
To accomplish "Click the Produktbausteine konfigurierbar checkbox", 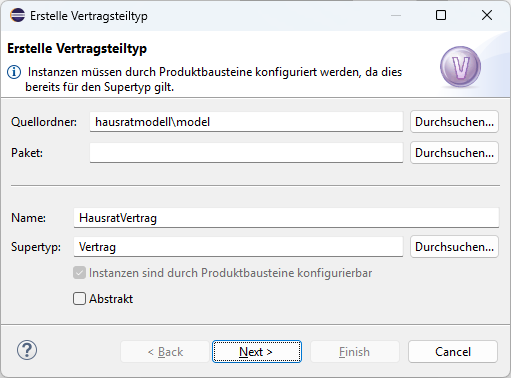I will click(79, 273).
